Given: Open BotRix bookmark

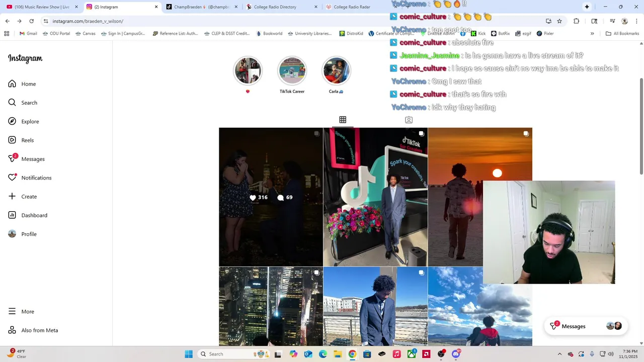Looking at the screenshot, I should (x=500, y=34).
